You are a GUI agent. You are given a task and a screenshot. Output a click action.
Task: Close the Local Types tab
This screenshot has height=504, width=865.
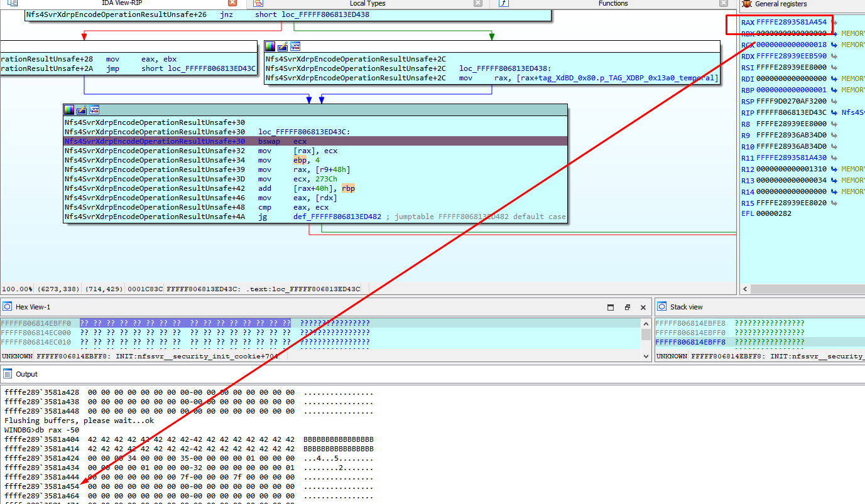point(478,4)
